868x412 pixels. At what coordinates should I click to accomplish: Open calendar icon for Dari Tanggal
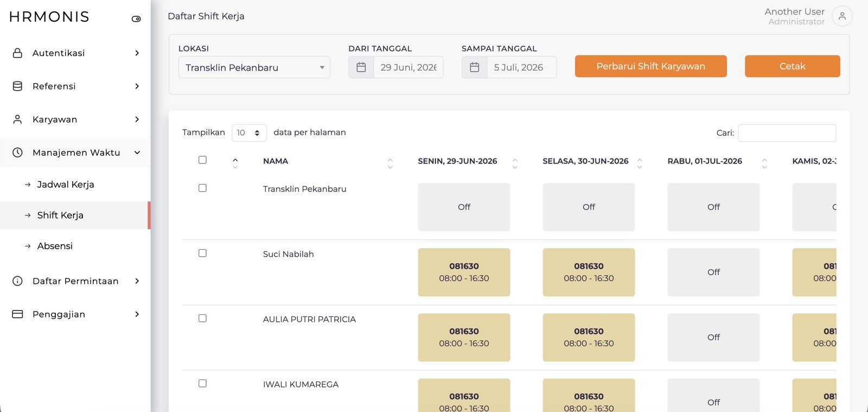[x=361, y=67]
